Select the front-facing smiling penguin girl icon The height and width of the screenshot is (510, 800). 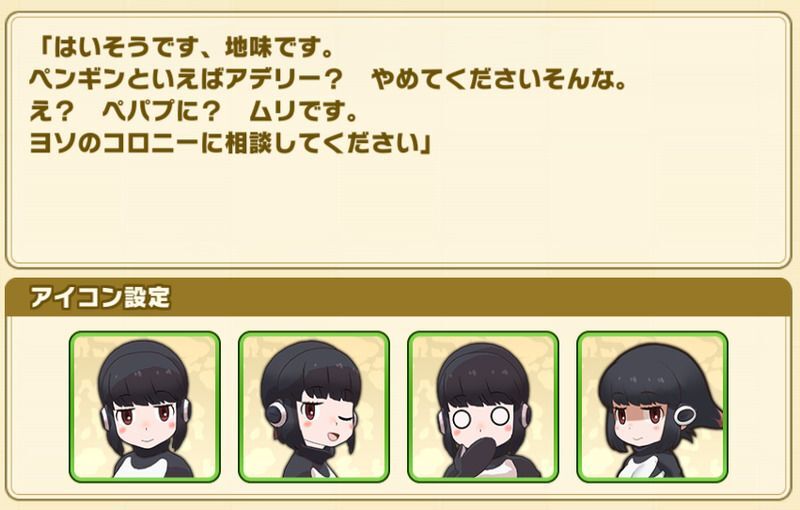click(145, 406)
